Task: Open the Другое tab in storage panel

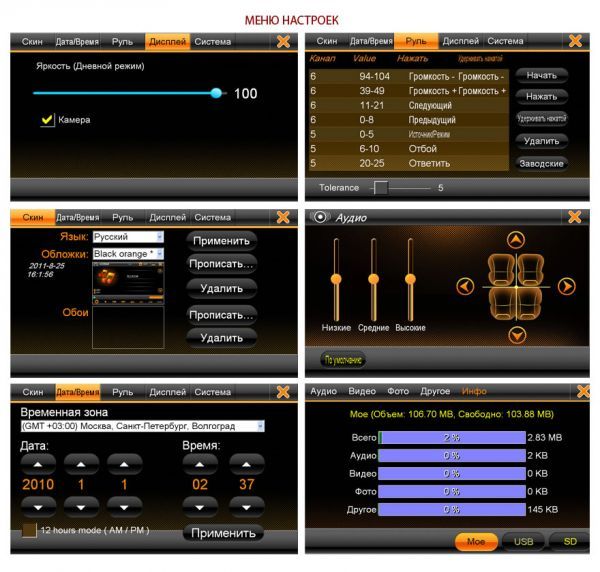Action: click(x=435, y=391)
